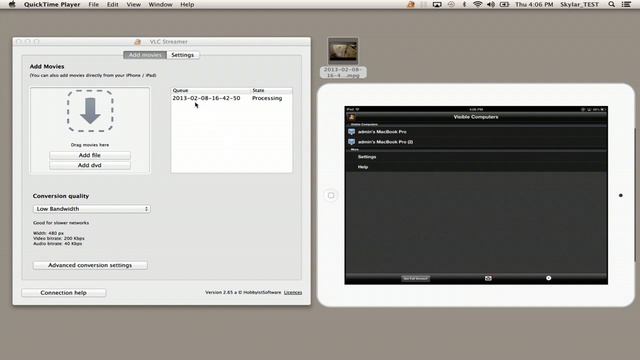Viewport: 640px width, 360px height.
Task: Click the VLC Streamer cone in menu bar
Action: pos(411,4)
